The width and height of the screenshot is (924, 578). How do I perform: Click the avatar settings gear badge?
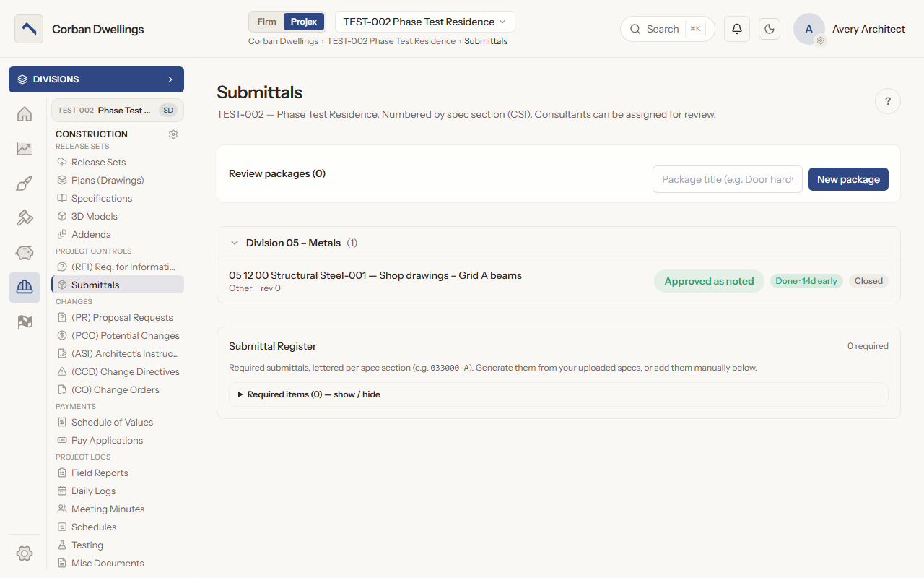821,41
